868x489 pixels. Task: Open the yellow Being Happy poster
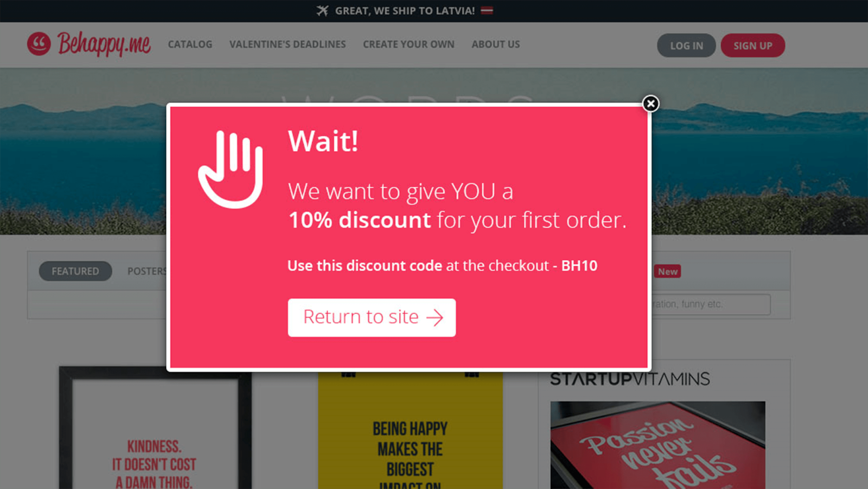410,430
